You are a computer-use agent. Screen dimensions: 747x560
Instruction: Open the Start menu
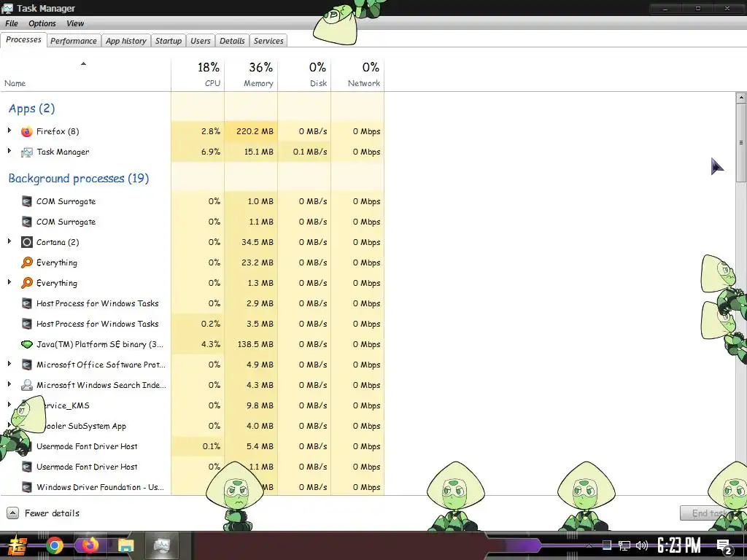(18, 545)
